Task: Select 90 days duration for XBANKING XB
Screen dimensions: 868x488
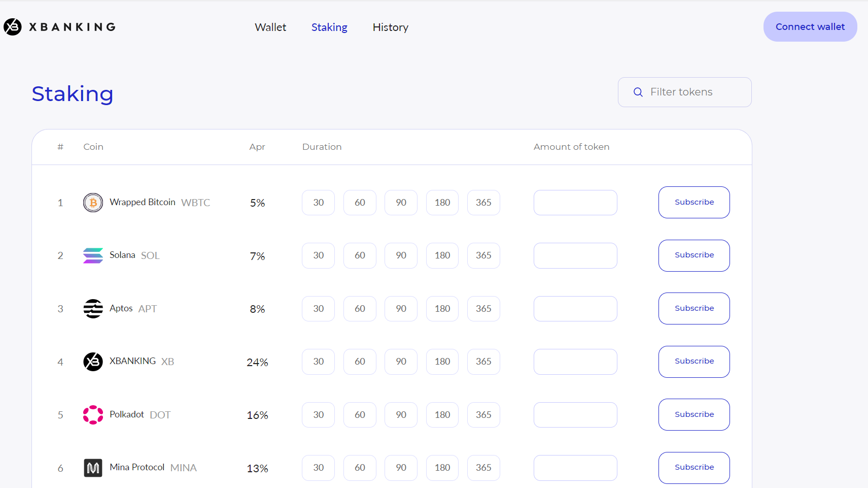Action: (x=401, y=362)
